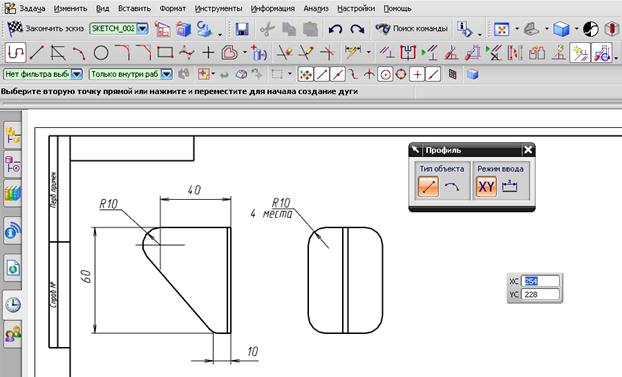The image size is (622, 377).
Task: Open the Reuse Library books sidebar tab
Action: pyautogui.click(x=12, y=193)
